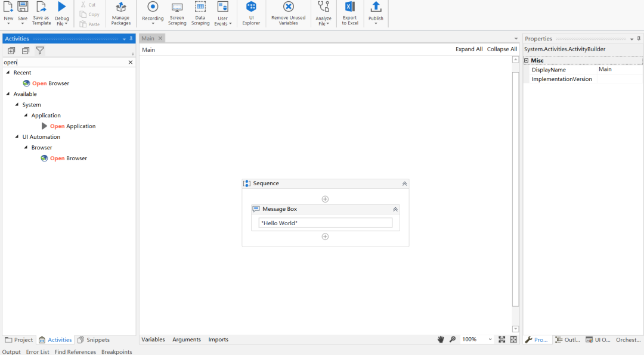Click Remove Unused Variables
This screenshot has width=644, height=355.
click(289, 13)
